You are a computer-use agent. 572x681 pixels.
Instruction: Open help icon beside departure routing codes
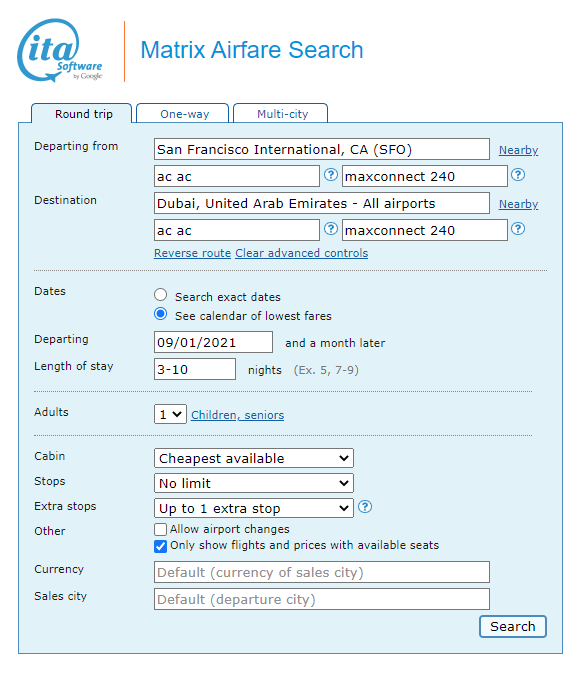click(331, 175)
